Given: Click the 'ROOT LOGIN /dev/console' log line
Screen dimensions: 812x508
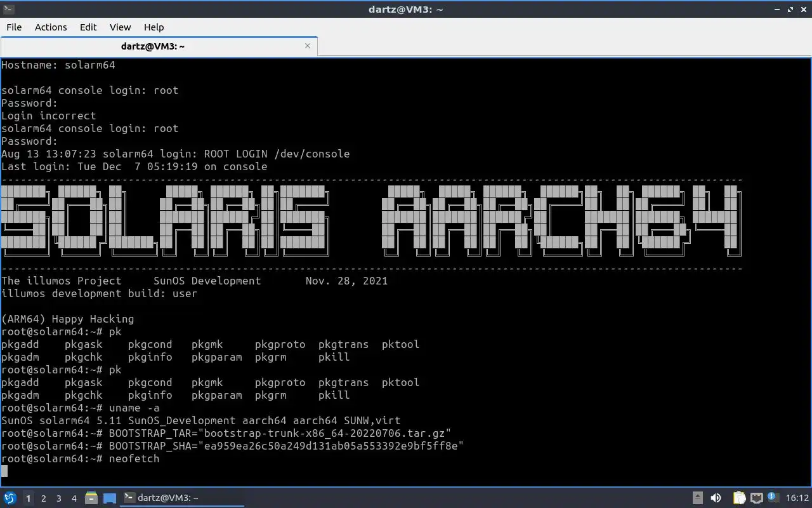Looking at the screenshot, I should point(176,154).
